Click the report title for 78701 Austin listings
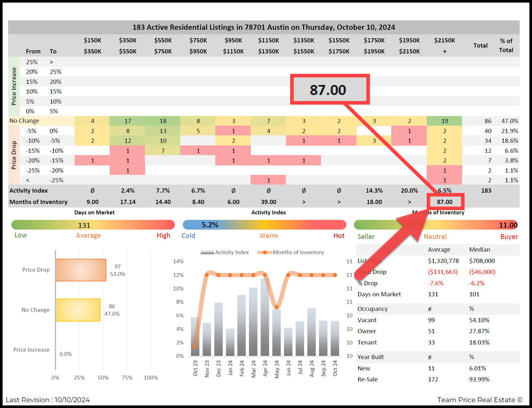This screenshot has width=532, height=408. tap(264, 27)
